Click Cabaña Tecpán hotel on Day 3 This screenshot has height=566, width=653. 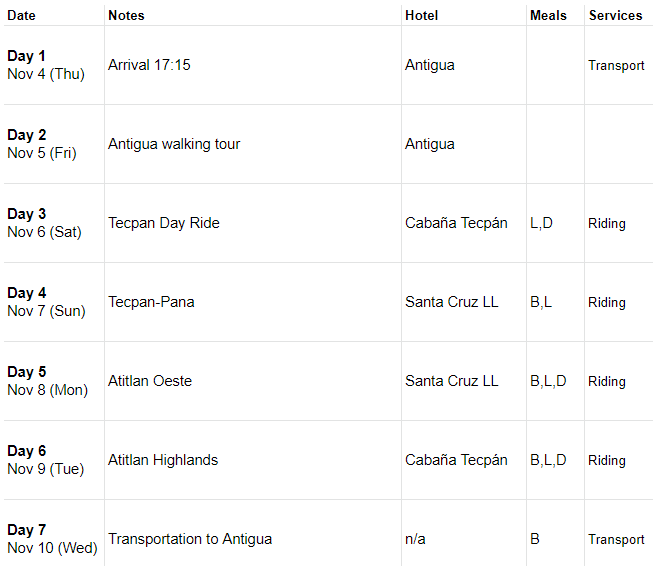coord(456,223)
